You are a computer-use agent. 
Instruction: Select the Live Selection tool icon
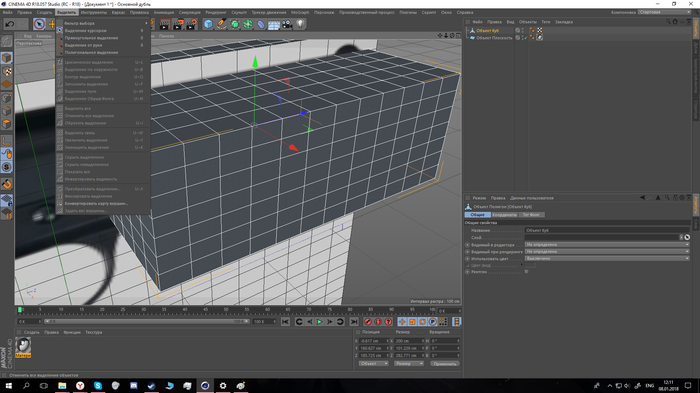coord(39,24)
